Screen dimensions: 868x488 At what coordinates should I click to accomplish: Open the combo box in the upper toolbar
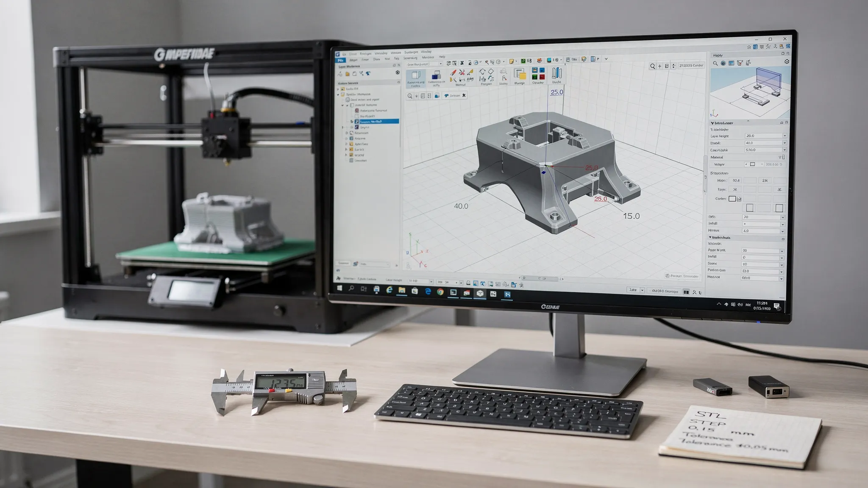tap(424, 64)
